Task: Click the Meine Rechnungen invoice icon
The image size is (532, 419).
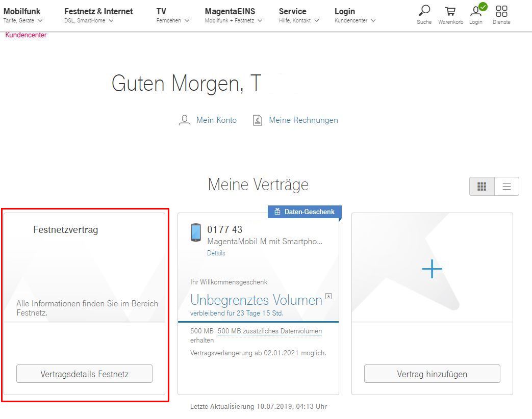Action: click(x=258, y=120)
